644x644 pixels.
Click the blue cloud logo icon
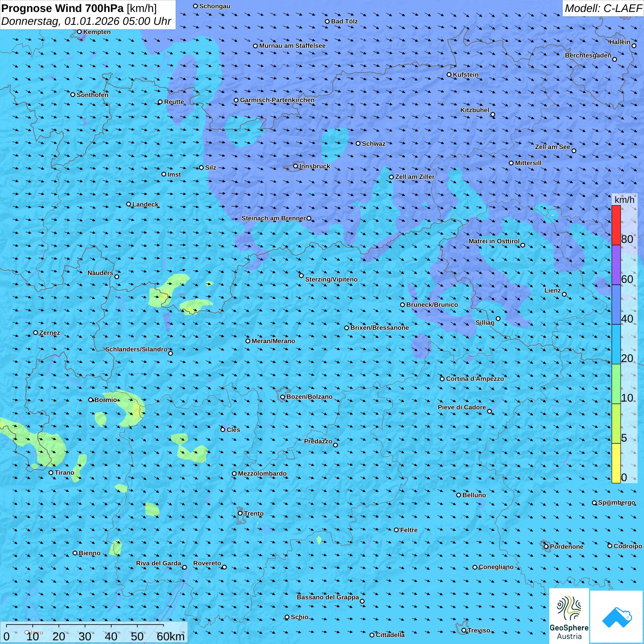pos(616,617)
